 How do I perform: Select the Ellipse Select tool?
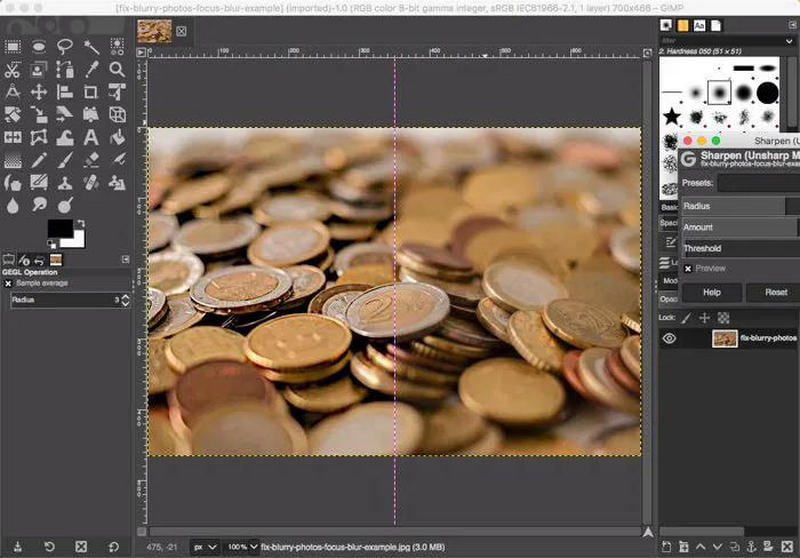tap(39, 47)
